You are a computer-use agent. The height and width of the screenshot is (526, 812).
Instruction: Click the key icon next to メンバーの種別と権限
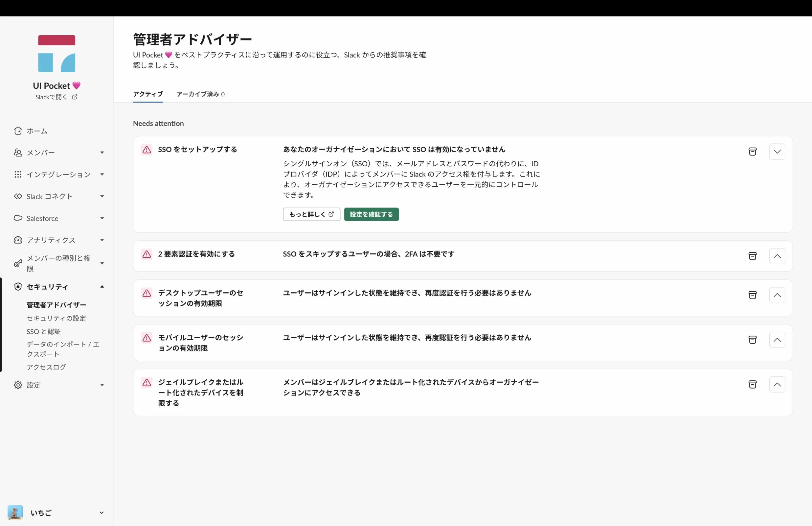click(18, 263)
